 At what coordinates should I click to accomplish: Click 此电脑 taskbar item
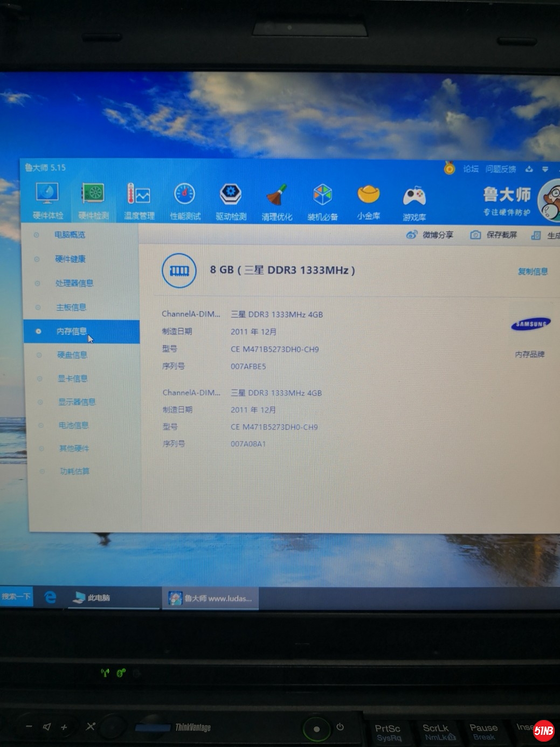pos(92,598)
